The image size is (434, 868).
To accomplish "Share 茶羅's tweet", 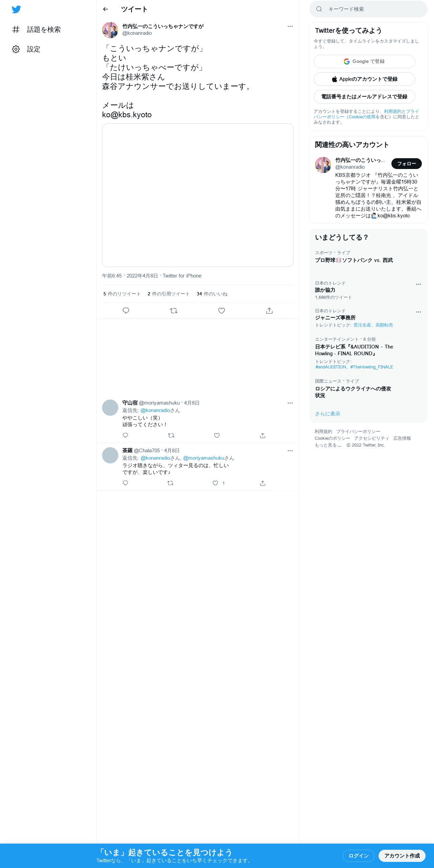I will tap(263, 483).
